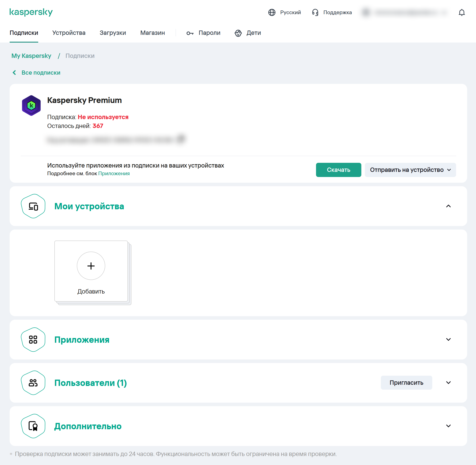Follow the Приложения inline link
The width and height of the screenshot is (476, 465).
point(114,173)
